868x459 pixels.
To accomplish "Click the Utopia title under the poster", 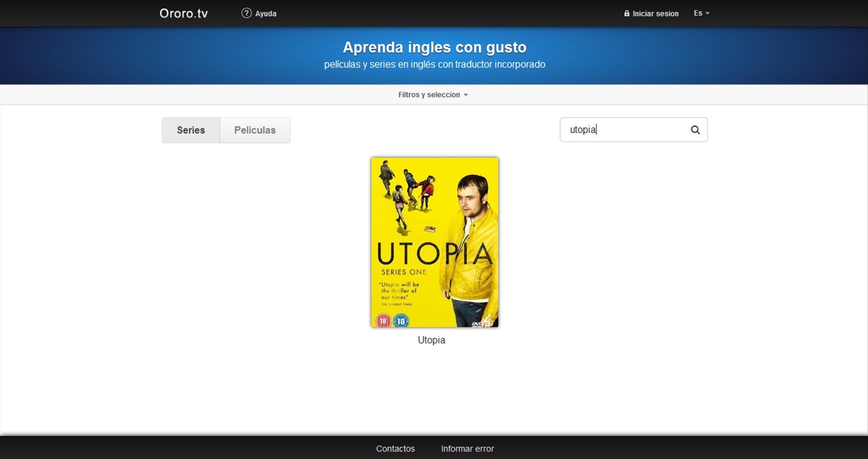I will click(432, 340).
